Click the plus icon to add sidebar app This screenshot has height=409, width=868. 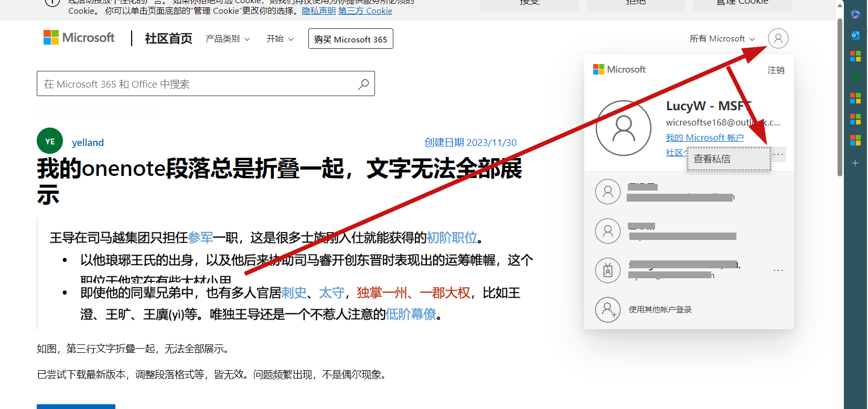click(855, 163)
